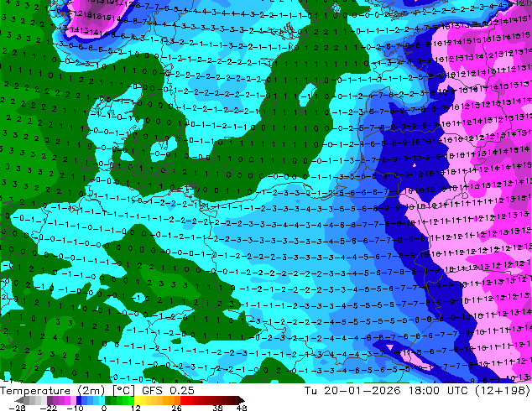Click the 'Temperature (2m) [°C] GFS 0.25' title
The height and width of the screenshot is (411, 532).
click(x=97, y=391)
